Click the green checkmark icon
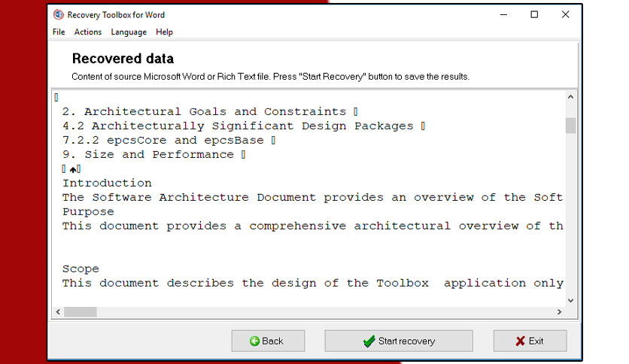 pyautogui.click(x=369, y=341)
